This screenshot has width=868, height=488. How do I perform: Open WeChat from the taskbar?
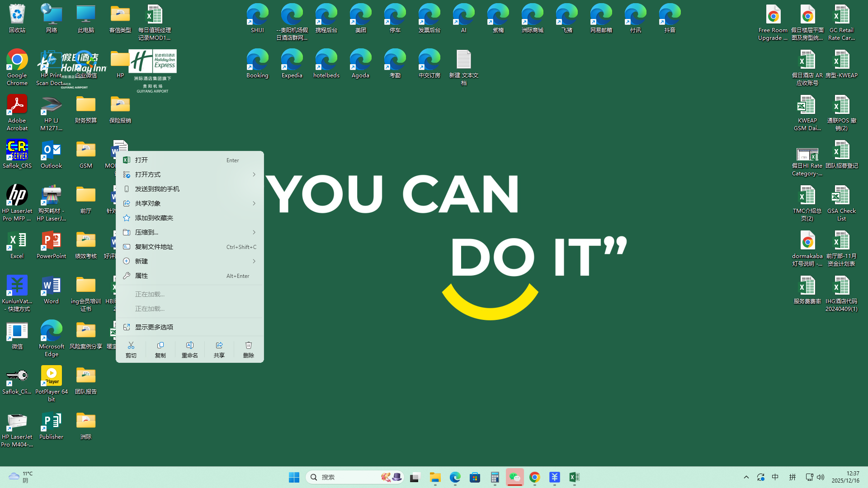click(514, 477)
